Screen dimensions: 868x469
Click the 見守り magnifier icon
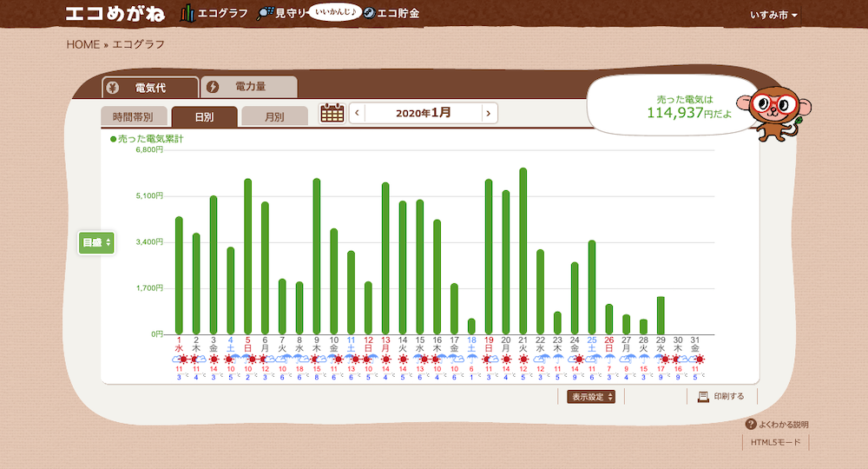[x=265, y=13]
